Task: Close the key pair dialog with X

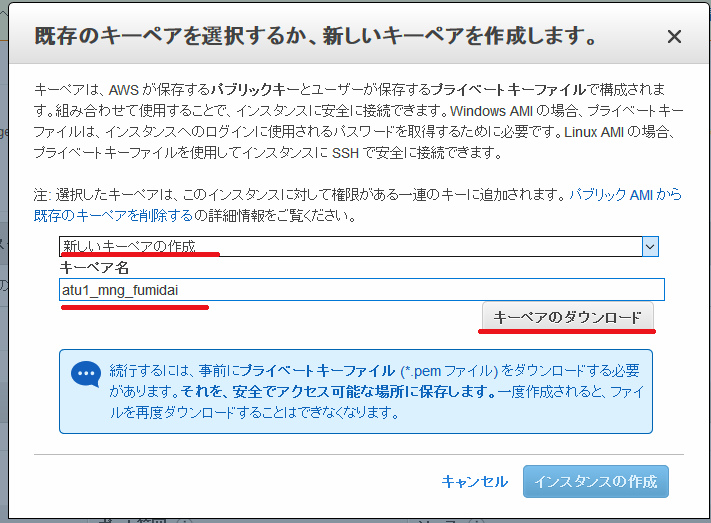Action: (674, 37)
